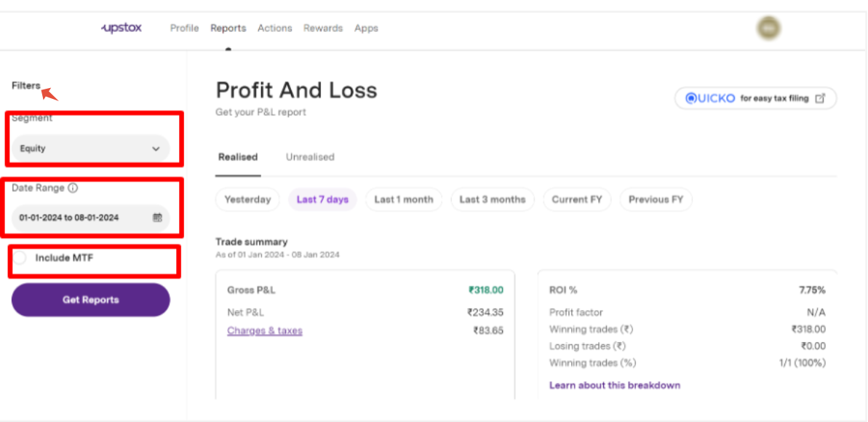Click the Upstox logo

tap(122, 28)
